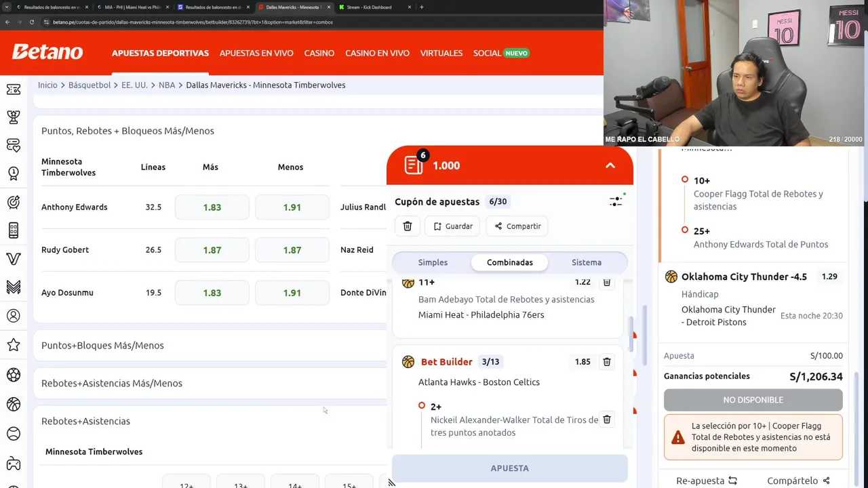Go to EE. UU. breadcrumb
The width and height of the screenshot is (868, 488).
point(134,85)
